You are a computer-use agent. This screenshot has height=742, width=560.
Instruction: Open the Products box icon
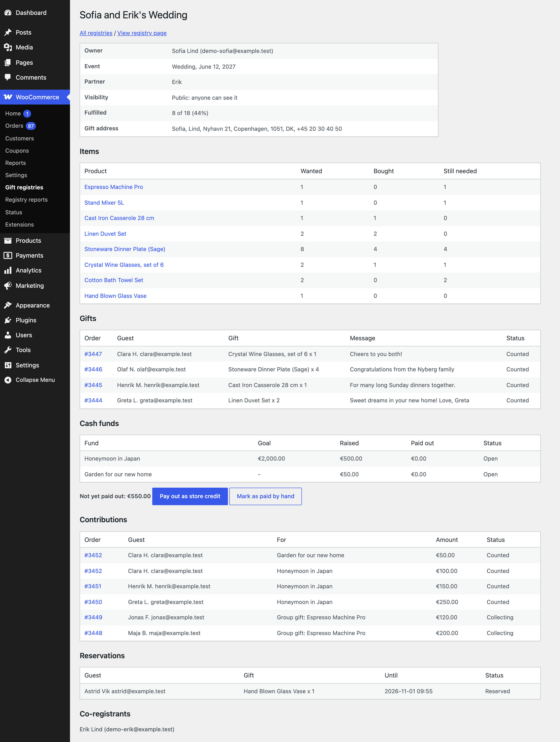pyautogui.click(x=8, y=241)
